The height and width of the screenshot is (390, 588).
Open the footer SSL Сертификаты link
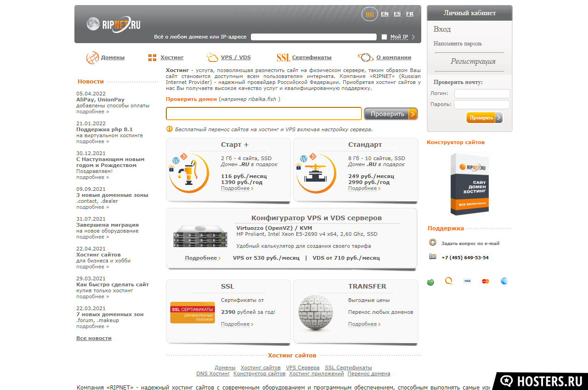coord(348,368)
